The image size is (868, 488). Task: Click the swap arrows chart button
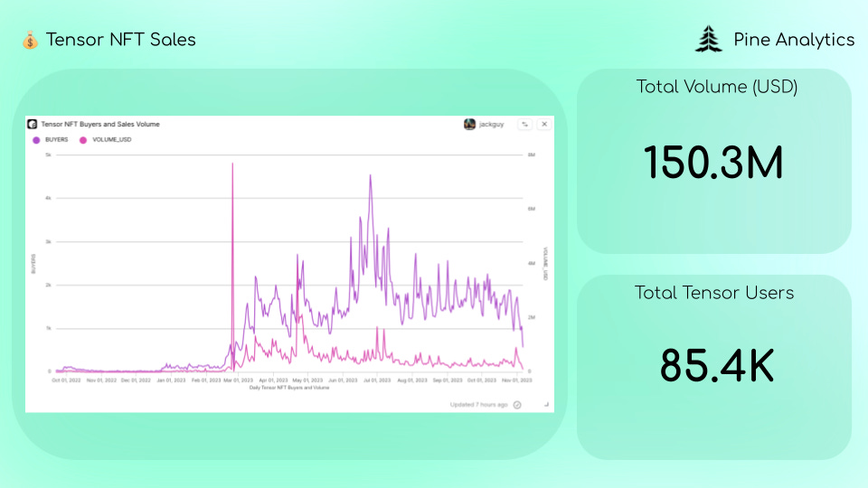(x=524, y=124)
